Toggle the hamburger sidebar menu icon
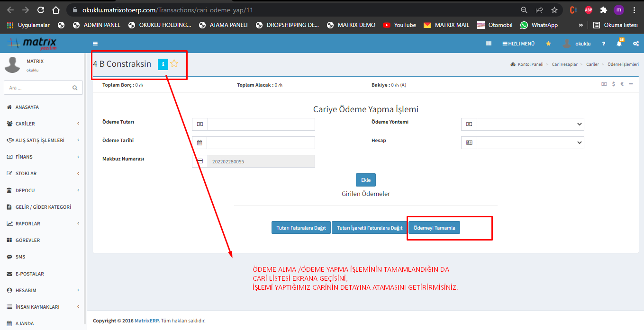Screen dimensions: 644x330 95,44
